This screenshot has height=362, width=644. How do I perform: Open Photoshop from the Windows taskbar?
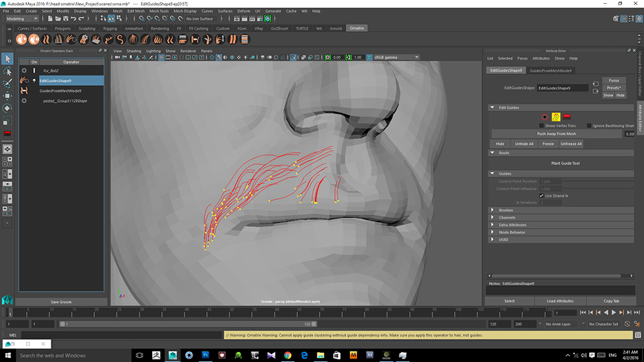pyautogui.click(x=206, y=356)
